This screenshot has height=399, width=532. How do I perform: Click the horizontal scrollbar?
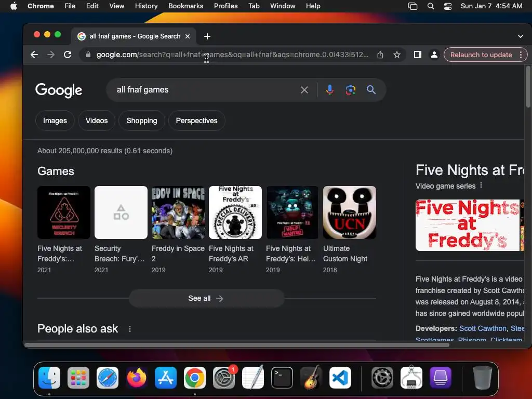click(x=236, y=345)
